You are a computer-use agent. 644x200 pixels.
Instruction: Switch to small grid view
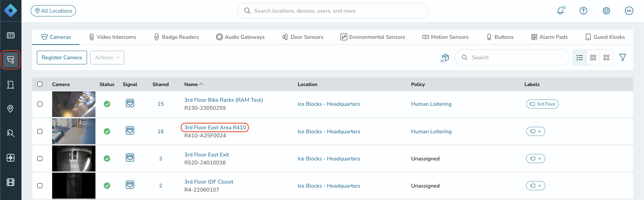tap(606, 58)
